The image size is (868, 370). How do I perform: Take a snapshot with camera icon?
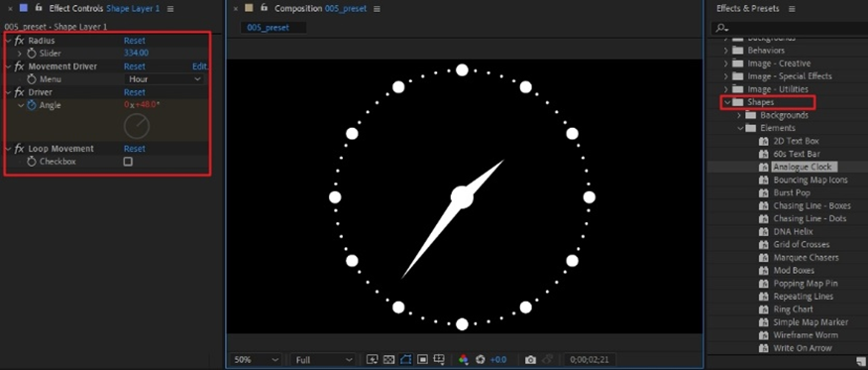530,360
